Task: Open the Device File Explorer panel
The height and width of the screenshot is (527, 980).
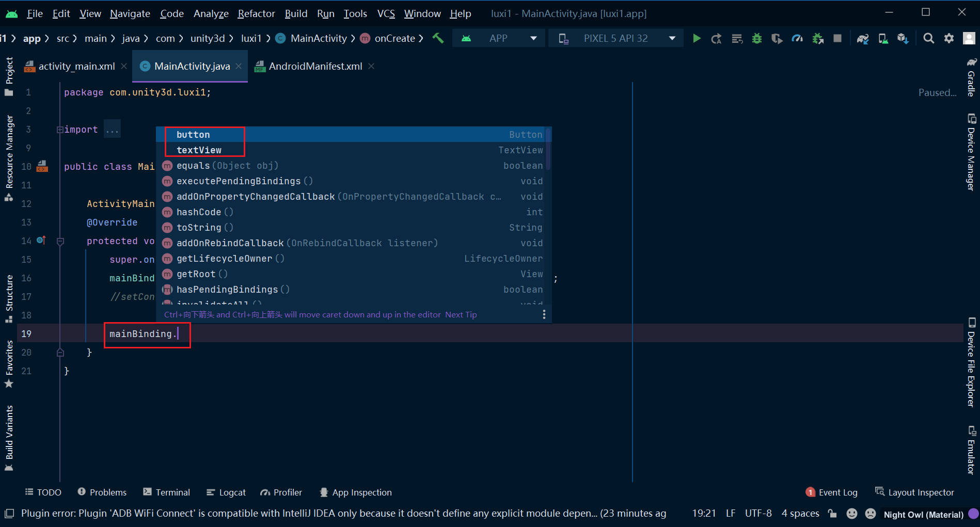Action: pyautogui.click(x=971, y=362)
